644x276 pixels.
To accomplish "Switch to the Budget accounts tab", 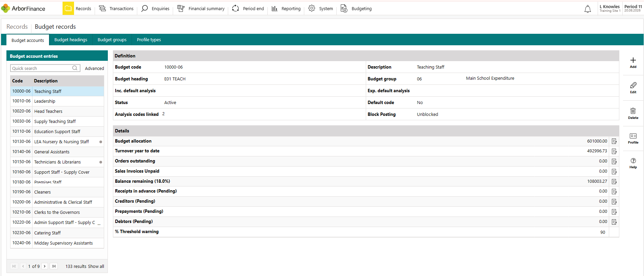I will pos(28,40).
